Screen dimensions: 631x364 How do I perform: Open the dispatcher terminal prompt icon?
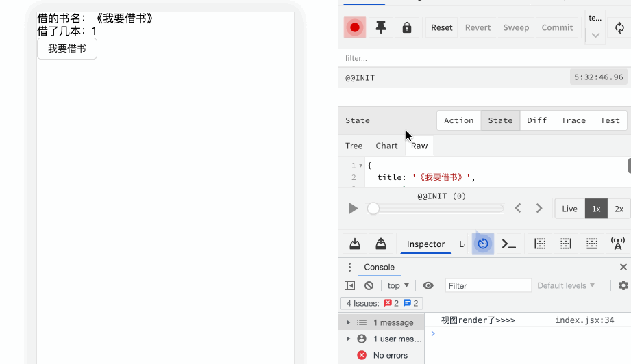coord(508,244)
